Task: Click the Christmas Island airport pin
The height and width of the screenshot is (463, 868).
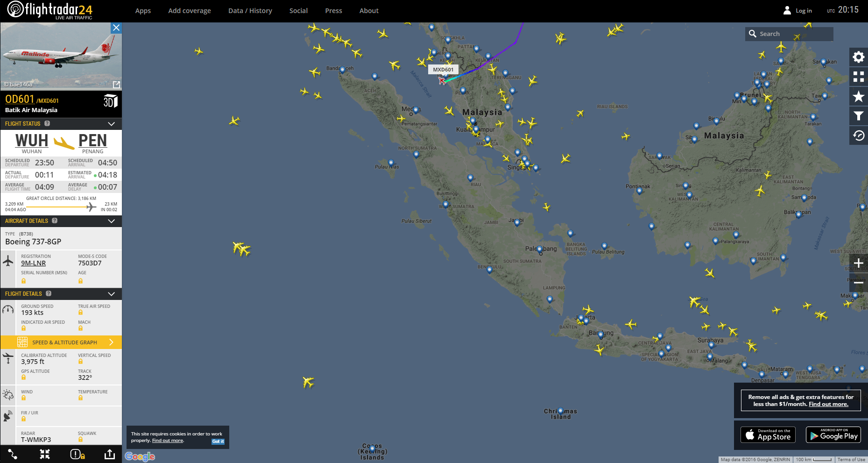Action: [x=561, y=412]
